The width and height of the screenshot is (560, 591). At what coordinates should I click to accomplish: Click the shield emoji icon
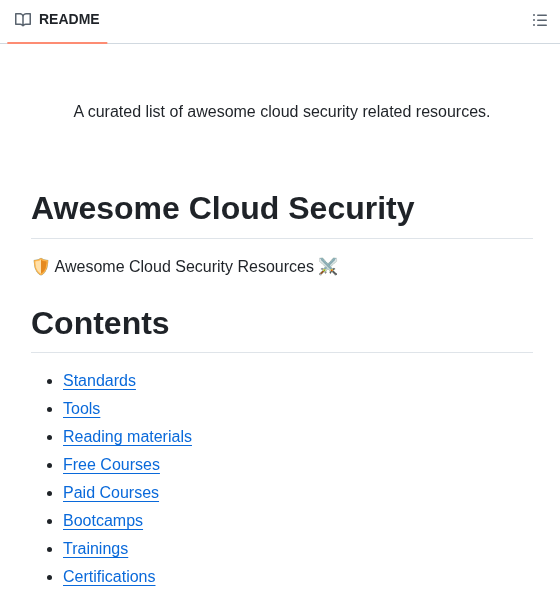coord(41,266)
